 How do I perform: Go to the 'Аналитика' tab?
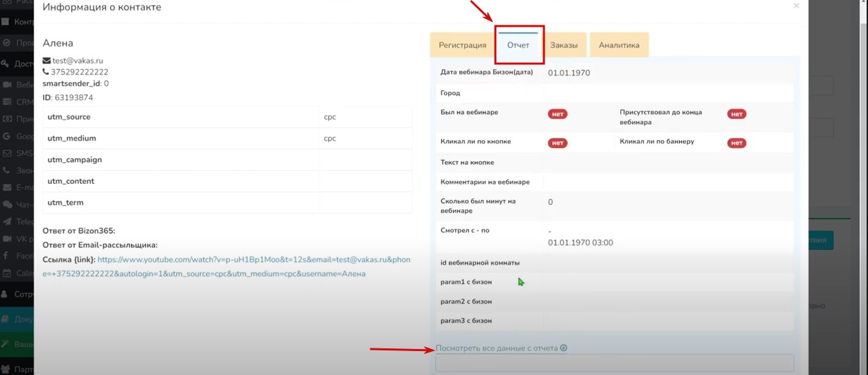619,46
